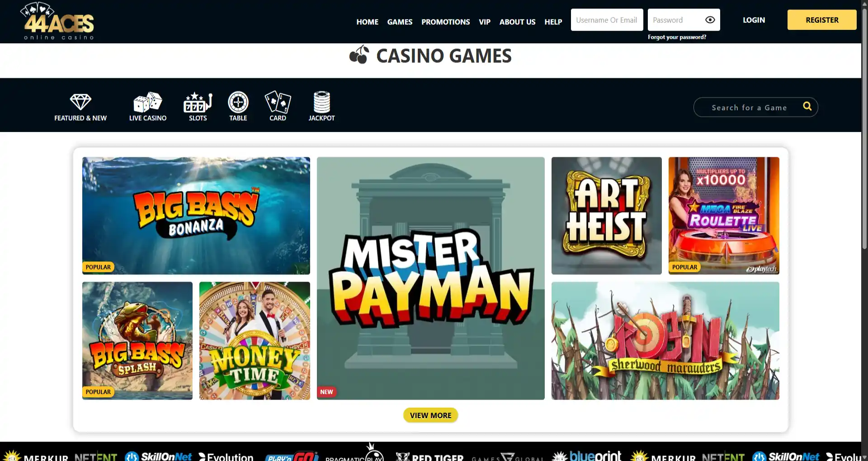Launch the Big Bass Bonanza game
The image size is (868, 461).
pyautogui.click(x=196, y=216)
